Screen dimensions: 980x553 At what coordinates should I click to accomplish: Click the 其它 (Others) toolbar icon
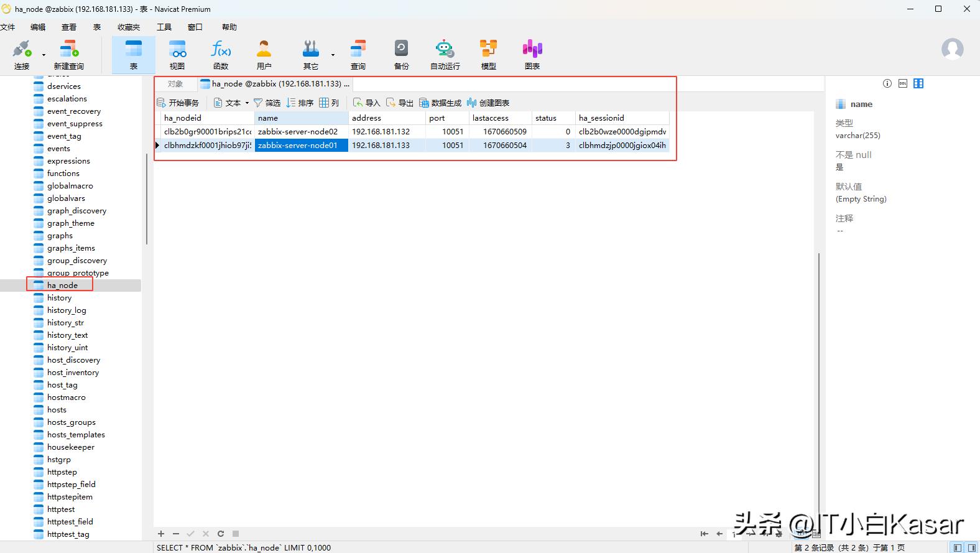[x=310, y=55]
